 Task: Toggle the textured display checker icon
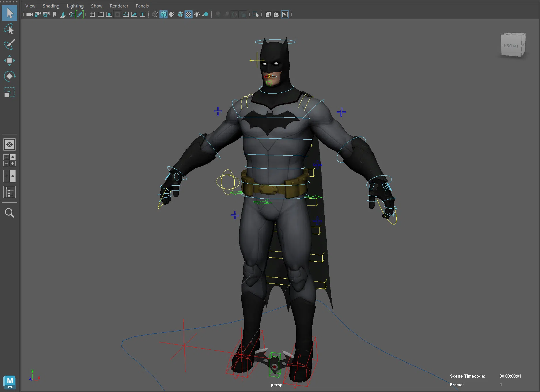pyautogui.click(x=189, y=14)
